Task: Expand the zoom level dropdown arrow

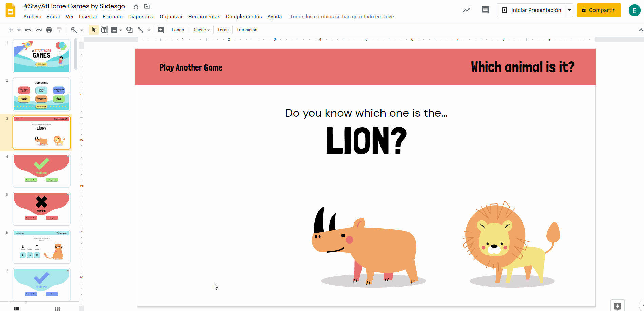Action: tap(82, 30)
